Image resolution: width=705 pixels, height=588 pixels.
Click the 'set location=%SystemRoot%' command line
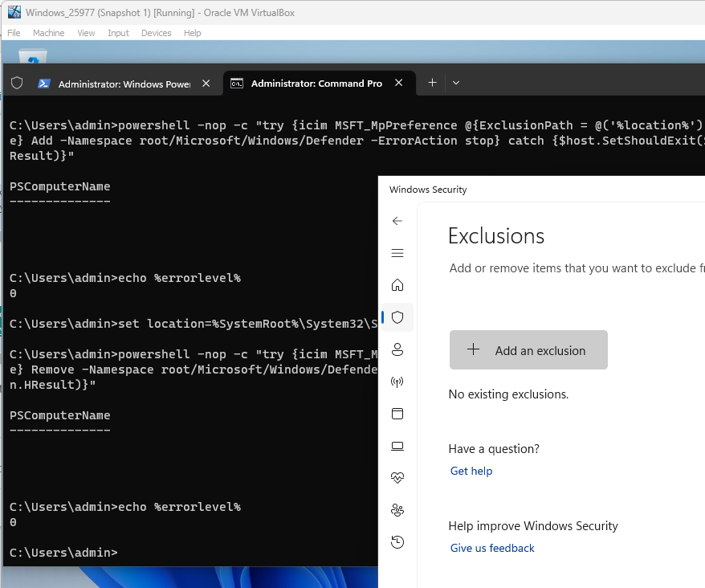pyautogui.click(x=194, y=324)
